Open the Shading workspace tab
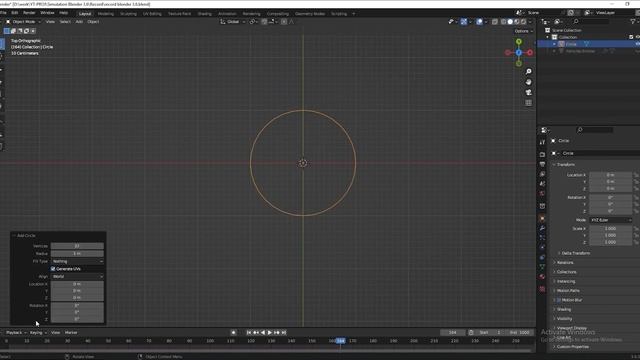The height and width of the screenshot is (360, 640). coord(204,13)
